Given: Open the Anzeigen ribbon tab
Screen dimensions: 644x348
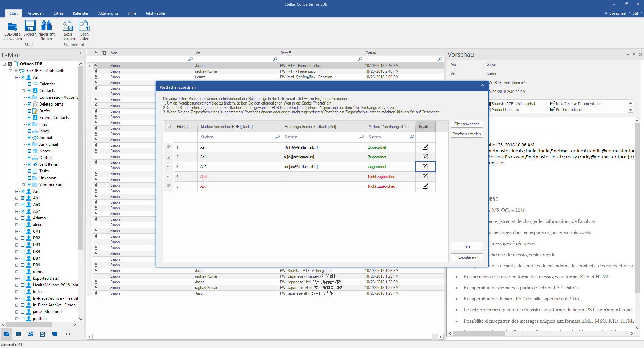Looking at the screenshot, I should click(36, 13).
